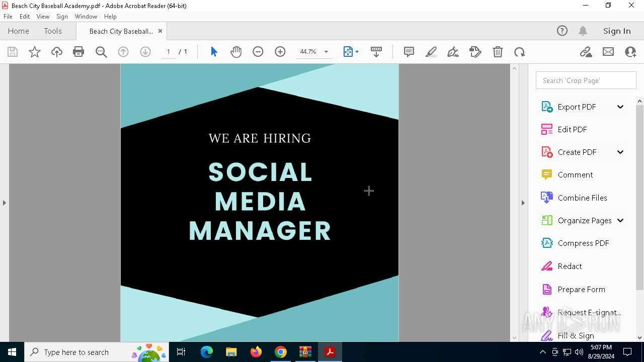Delete page with trash icon
The image size is (644, 362).
[498, 52]
